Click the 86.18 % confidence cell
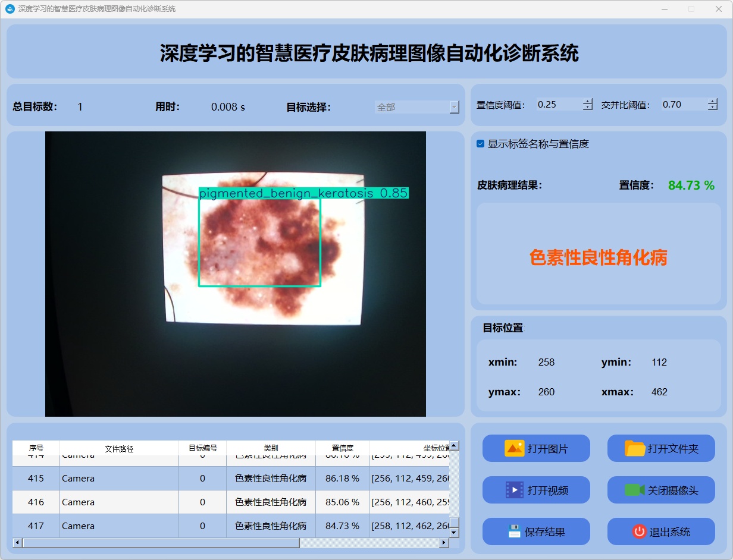733x560 pixels. click(x=343, y=478)
